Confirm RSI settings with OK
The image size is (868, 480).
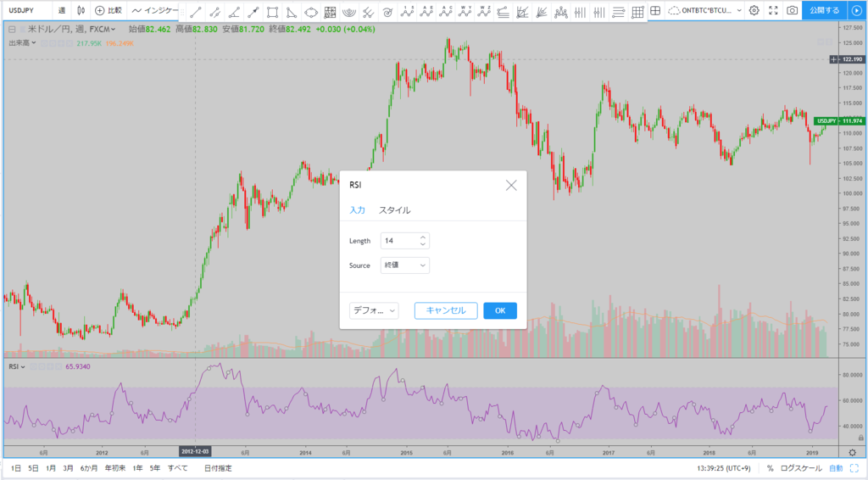pos(500,310)
